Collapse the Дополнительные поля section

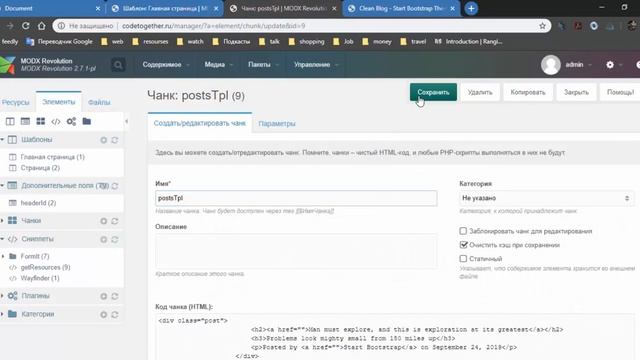pyautogui.click(x=2, y=186)
